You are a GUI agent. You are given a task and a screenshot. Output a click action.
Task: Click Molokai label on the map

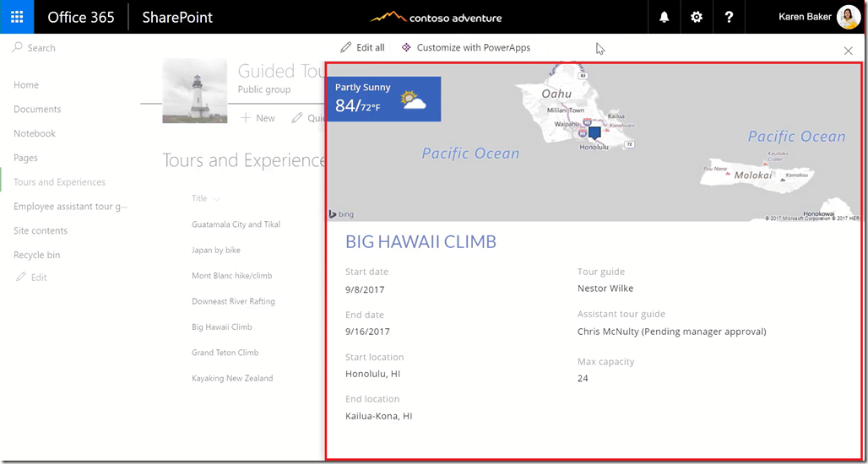[753, 175]
